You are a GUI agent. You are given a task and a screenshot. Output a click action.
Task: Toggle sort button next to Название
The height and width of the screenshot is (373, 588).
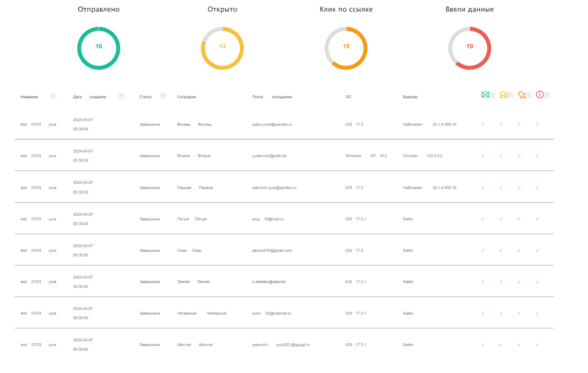[x=53, y=96]
